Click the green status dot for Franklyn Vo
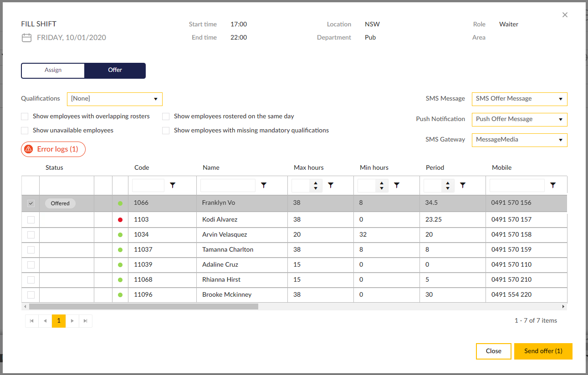Screen dimensions: 588x375 pos(120,203)
